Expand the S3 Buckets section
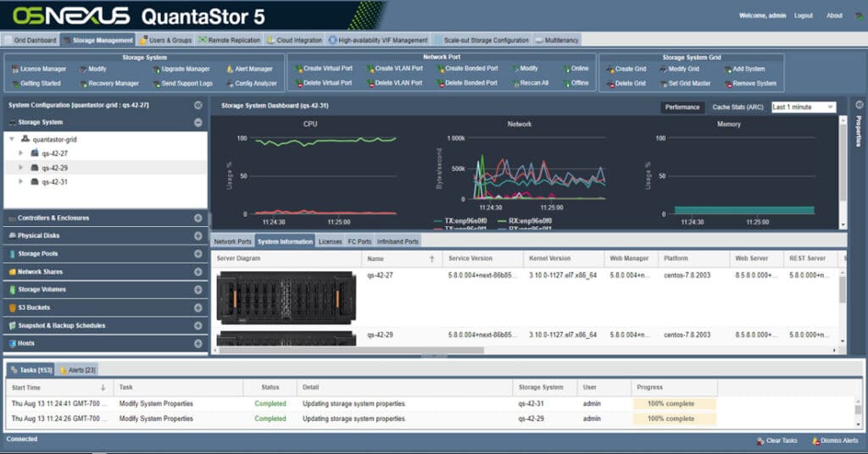868x454 pixels. [198, 308]
